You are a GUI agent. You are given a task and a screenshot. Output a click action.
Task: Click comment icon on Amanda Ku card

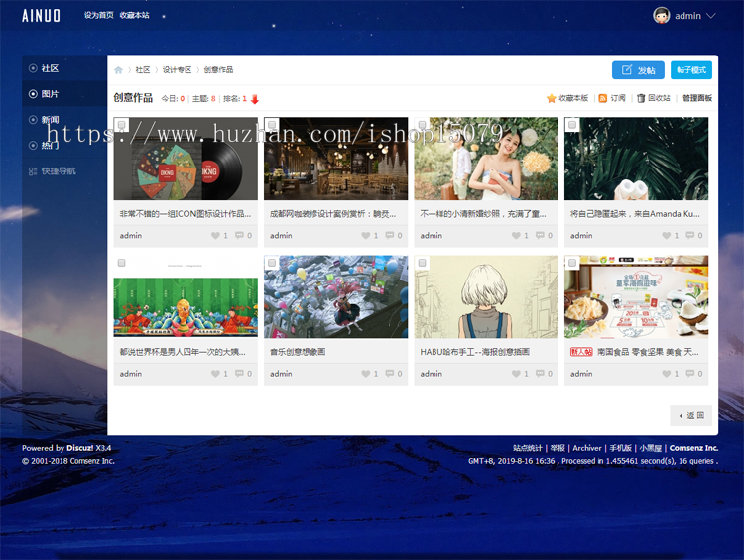pyautogui.click(x=689, y=235)
